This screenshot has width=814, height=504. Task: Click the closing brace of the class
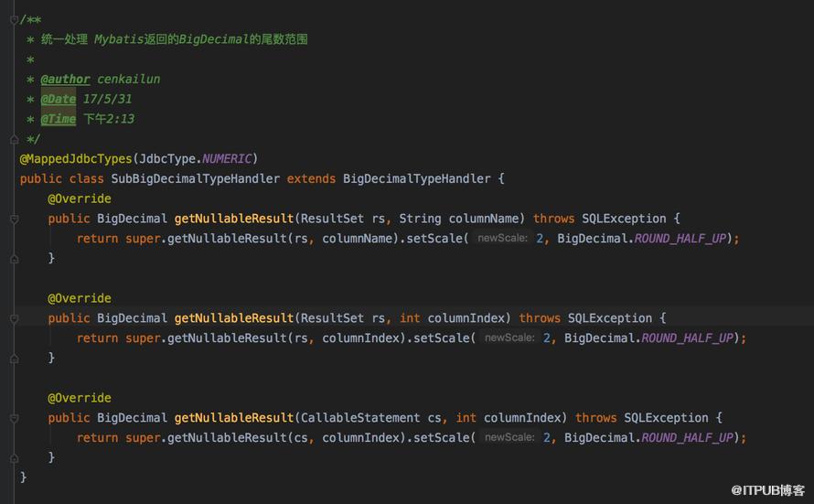click(23, 477)
